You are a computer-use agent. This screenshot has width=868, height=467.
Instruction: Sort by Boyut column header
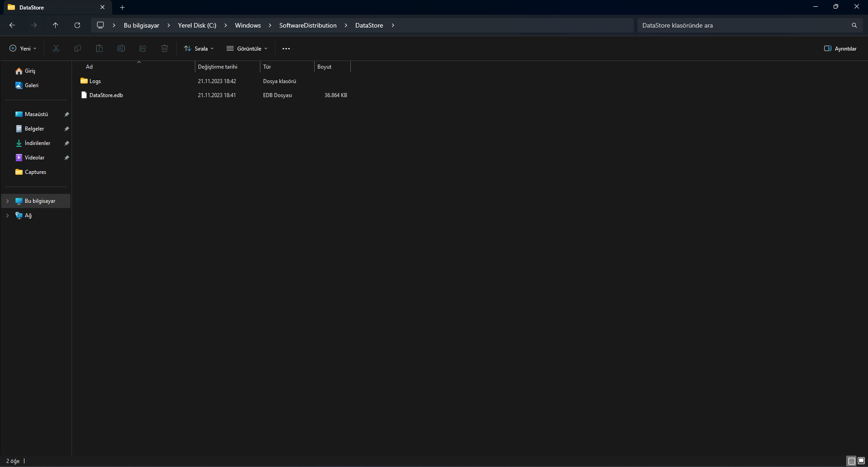pyautogui.click(x=332, y=67)
